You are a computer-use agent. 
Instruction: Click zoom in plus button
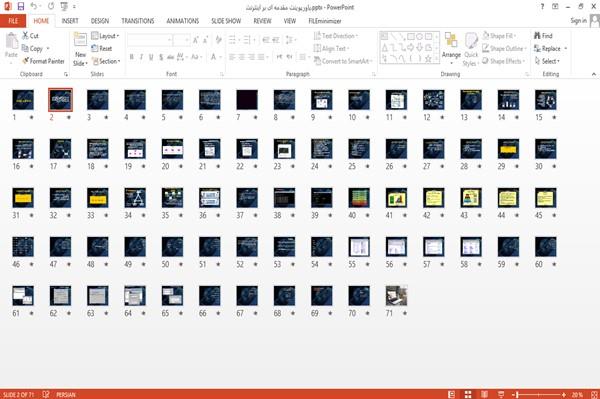564,394
